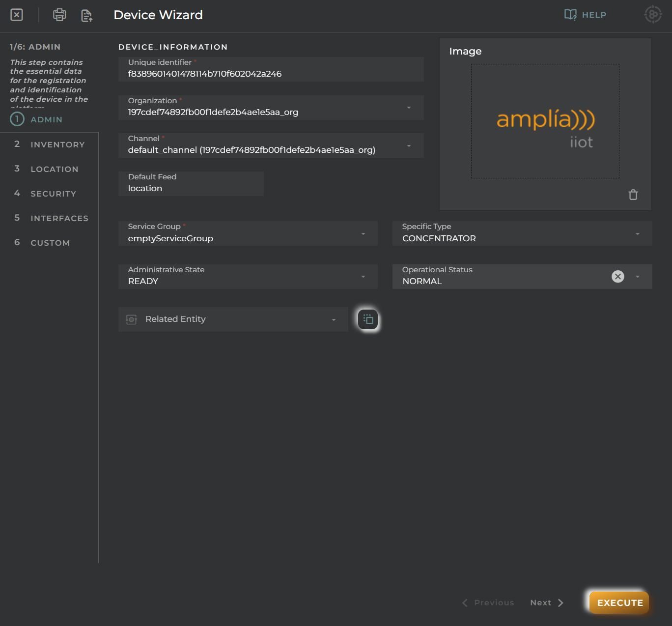Click the HELP link text
This screenshot has width=672, height=626.
[594, 15]
